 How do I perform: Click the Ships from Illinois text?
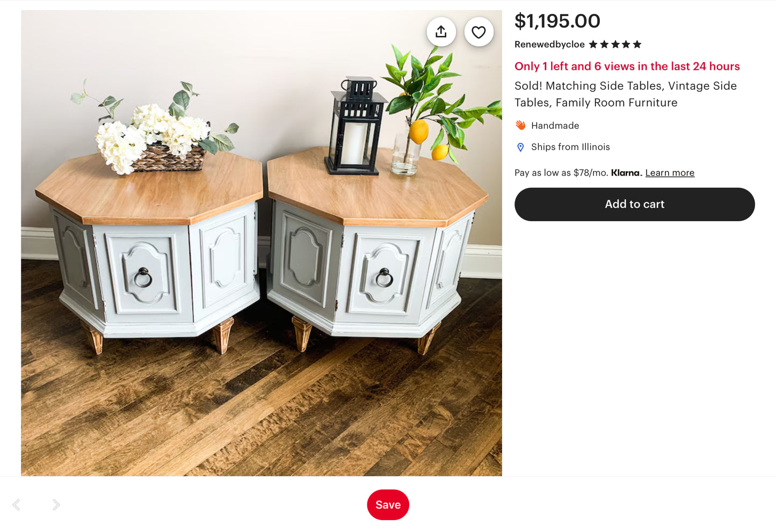(x=570, y=147)
